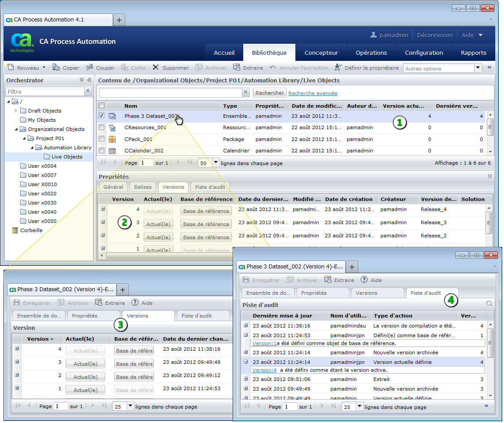Click the Propriétés panel vertical scrollbar
This screenshot has height=423, width=504.
pos(489,223)
